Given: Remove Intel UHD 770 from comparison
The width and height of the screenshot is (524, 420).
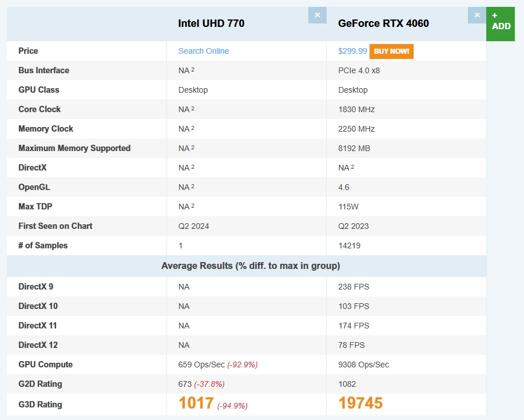Looking at the screenshot, I should tap(317, 15).
